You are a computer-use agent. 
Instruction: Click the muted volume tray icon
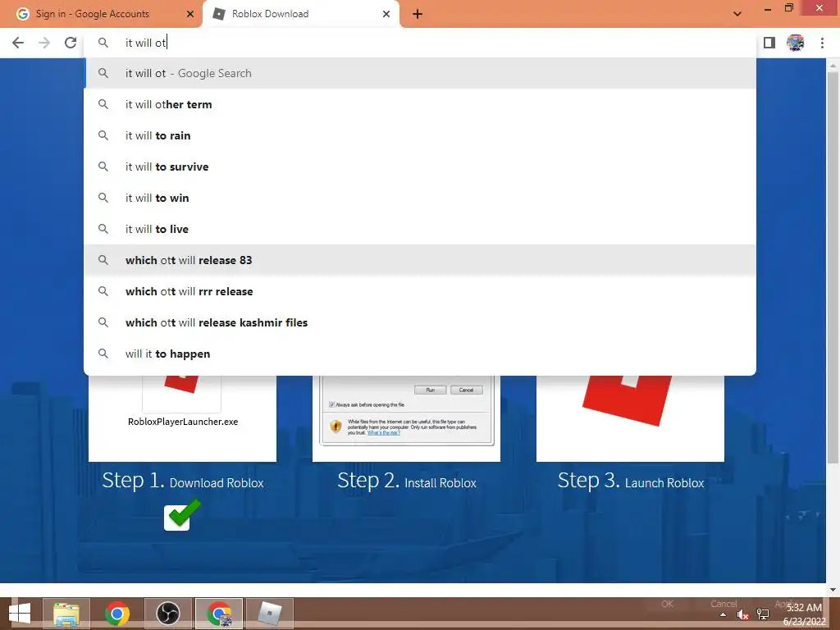742,614
